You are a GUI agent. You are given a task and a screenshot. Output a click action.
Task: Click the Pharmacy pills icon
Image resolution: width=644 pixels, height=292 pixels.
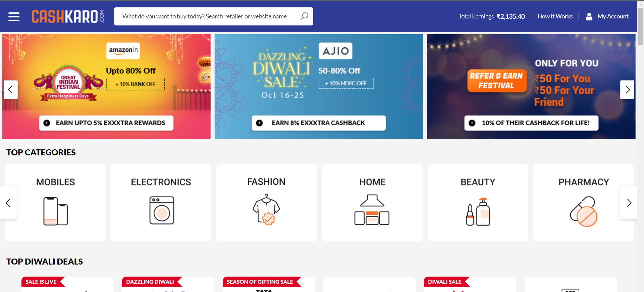click(x=584, y=212)
